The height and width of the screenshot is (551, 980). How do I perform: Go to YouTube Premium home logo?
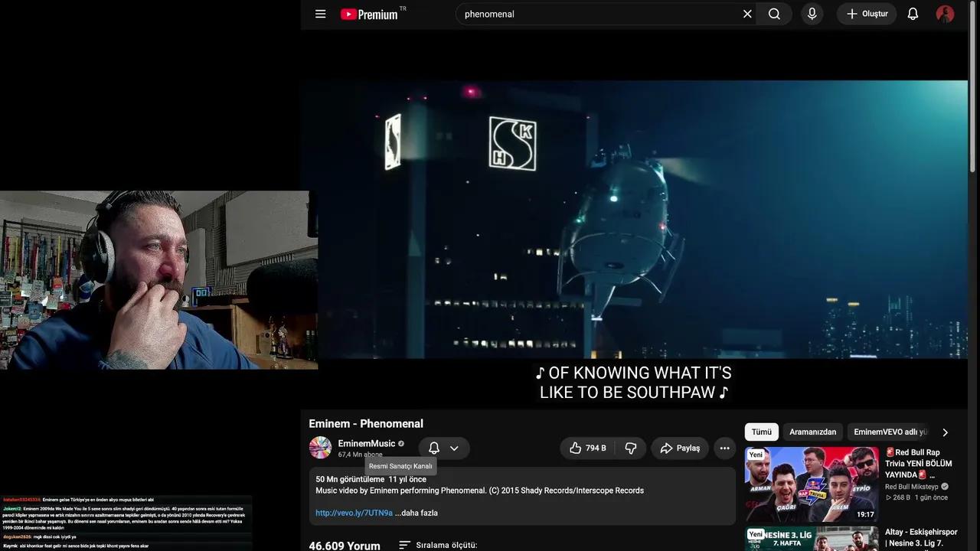click(x=370, y=14)
